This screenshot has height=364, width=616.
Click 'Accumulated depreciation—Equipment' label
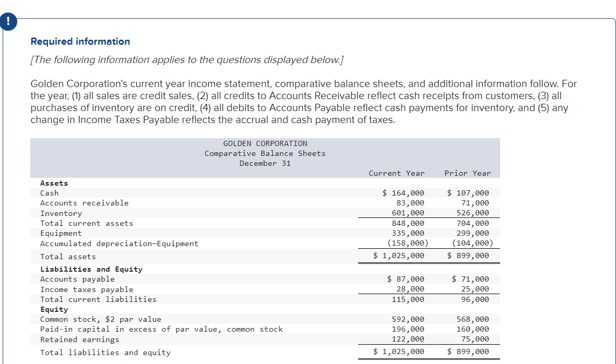coord(119,244)
